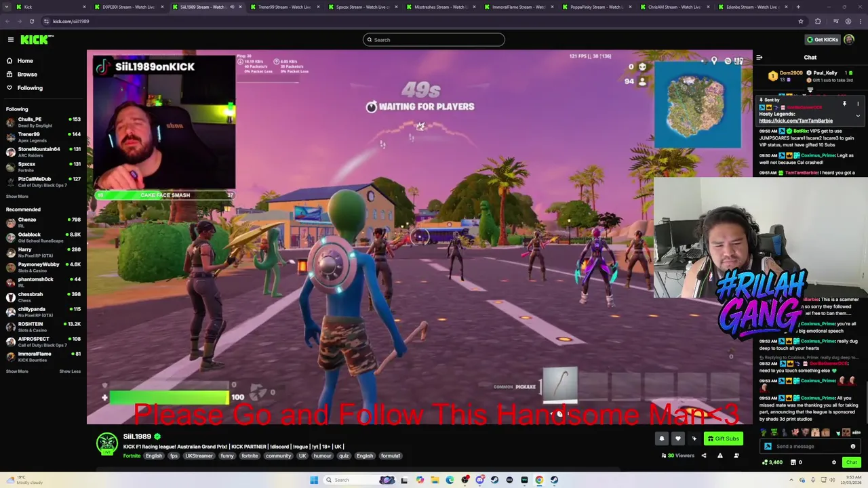Open emote picker in message box
This screenshot has width=868, height=488.
pyautogui.click(x=853, y=447)
